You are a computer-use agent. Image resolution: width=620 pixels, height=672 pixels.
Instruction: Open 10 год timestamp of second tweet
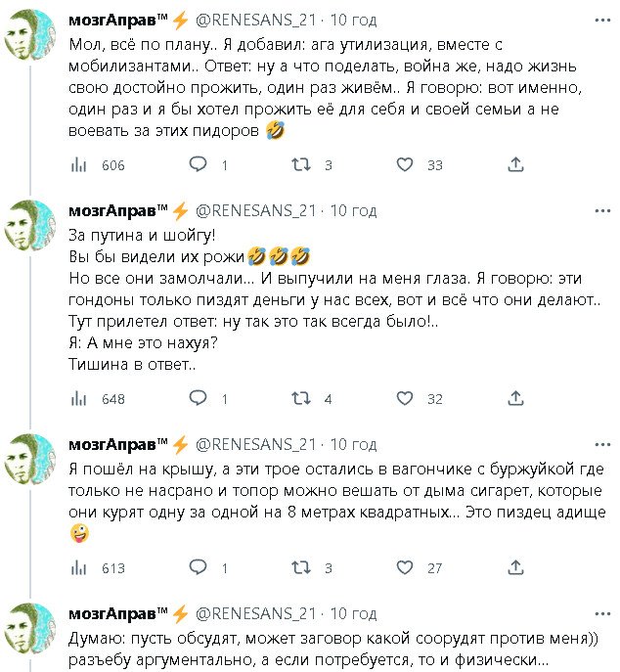[352, 210]
